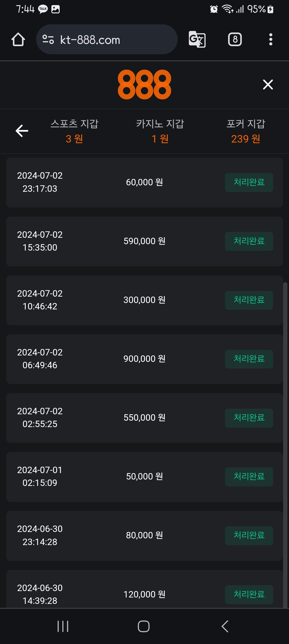Open site settings icon in address bar
Image resolution: width=289 pixels, height=644 pixels.
(48, 40)
